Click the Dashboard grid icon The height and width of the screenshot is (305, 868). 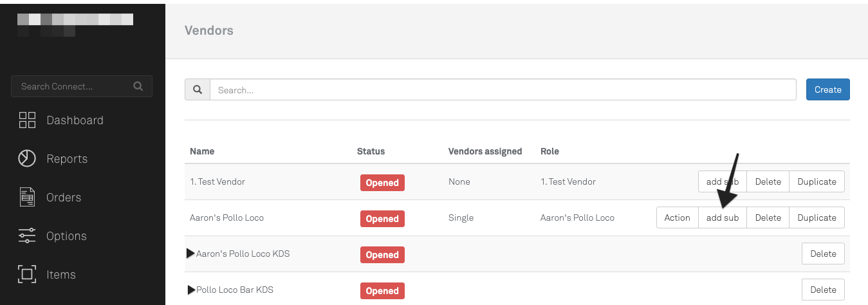coord(27,120)
